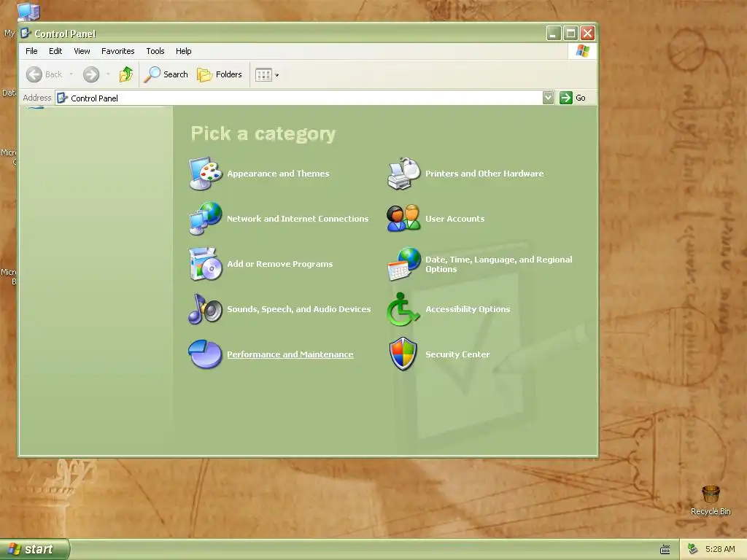Image resolution: width=747 pixels, height=560 pixels.
Task: Open the Performance and Maintenance link
Action: [290, 354]
